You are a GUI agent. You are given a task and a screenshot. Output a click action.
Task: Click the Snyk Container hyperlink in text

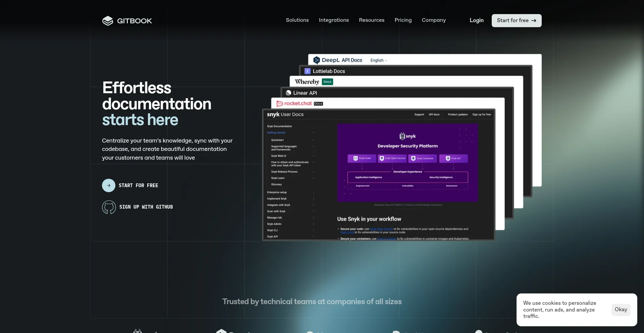387,239
